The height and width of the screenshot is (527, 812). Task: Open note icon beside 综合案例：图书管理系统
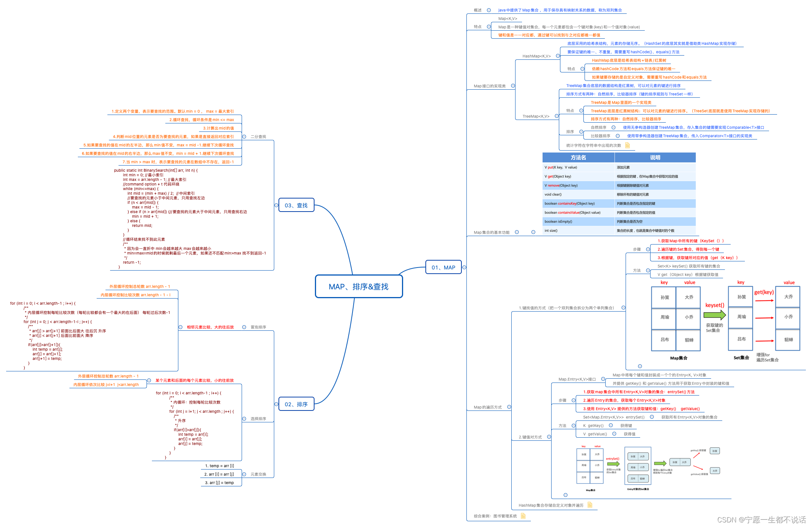pyautogui.click(x=523, y=516)
